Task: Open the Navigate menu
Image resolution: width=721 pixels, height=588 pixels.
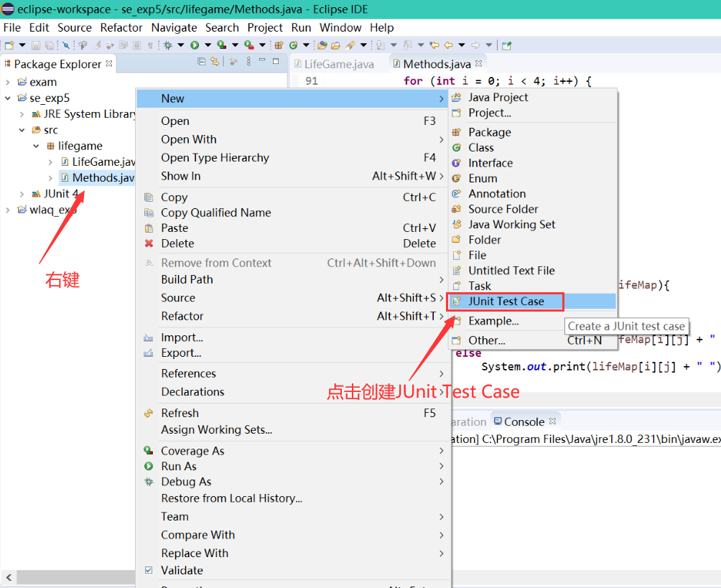Action: click(175, 27)
